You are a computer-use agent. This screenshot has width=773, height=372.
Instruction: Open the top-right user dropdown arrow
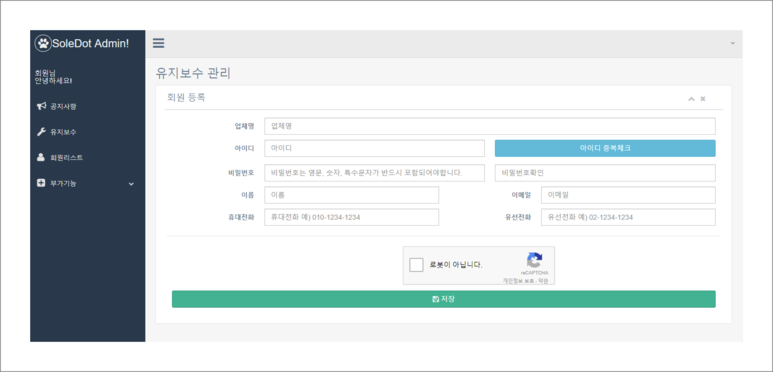tap(733, 43)
